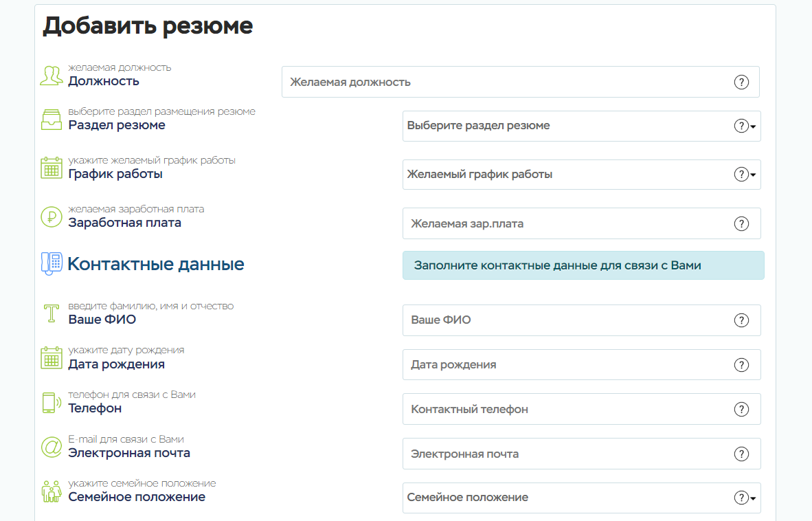Click inside the Электронная почта input field
Screen dimensions: 812x521
[563, 454]
